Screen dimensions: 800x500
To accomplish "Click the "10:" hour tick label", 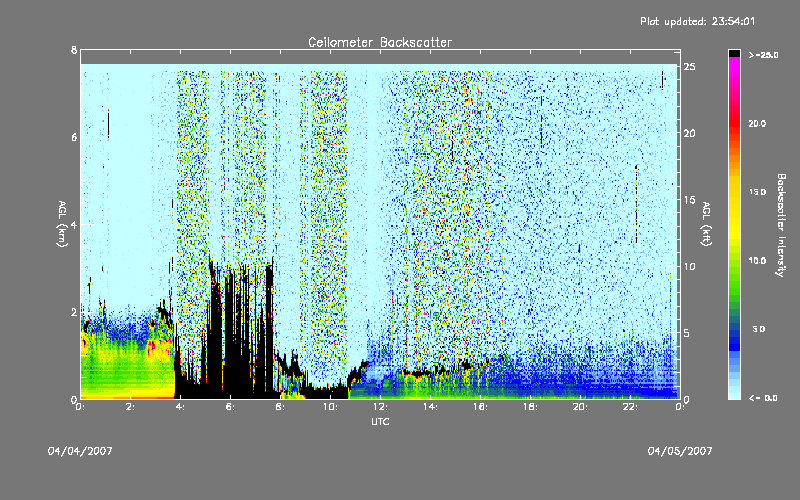I will 330,407.
